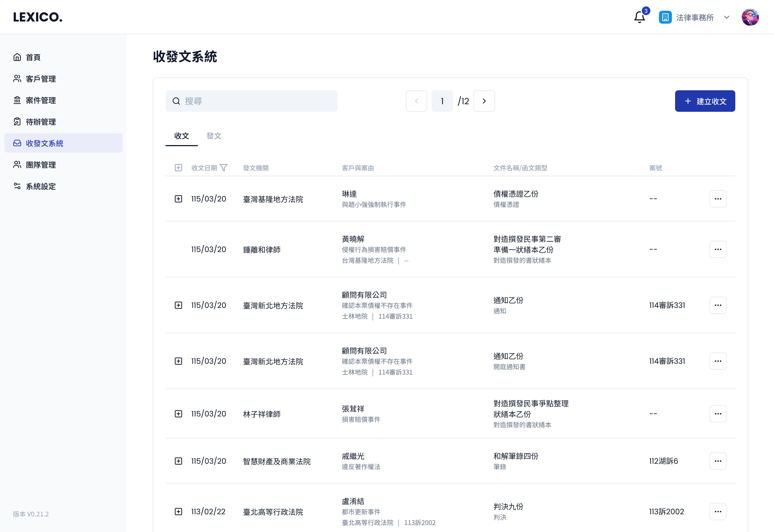Image resolution: width=774 pixels, height=532 pixels.
Task: Click the filter icon beside 收文日期
Action: point(224,168)
